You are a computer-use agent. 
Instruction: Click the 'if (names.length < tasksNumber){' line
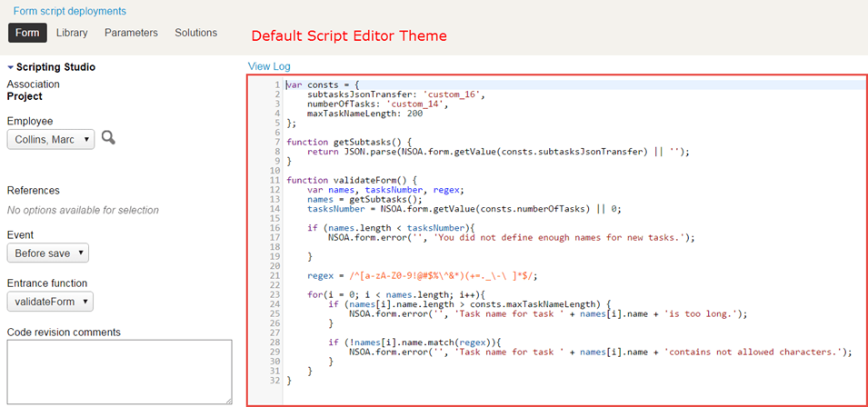click(392, 227)
